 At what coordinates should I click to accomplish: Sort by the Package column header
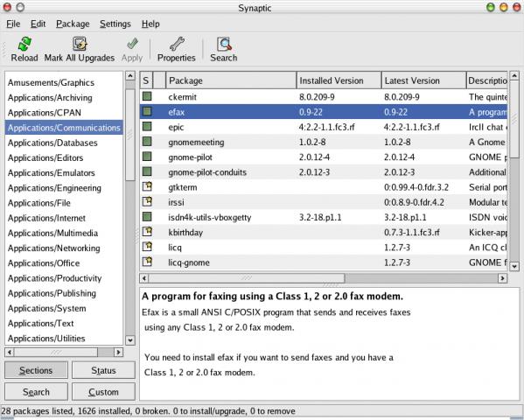(x=231, y=80)
